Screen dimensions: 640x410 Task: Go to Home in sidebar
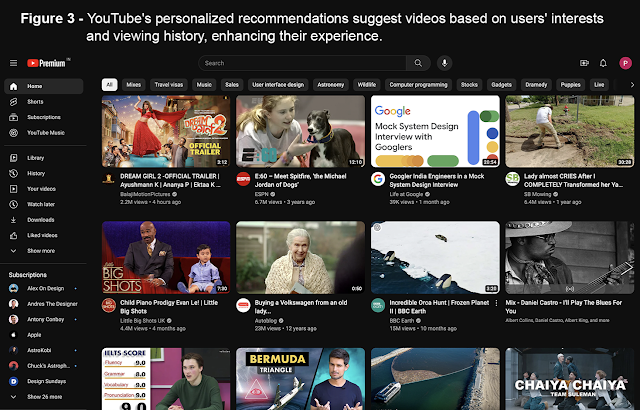[44, 86]
